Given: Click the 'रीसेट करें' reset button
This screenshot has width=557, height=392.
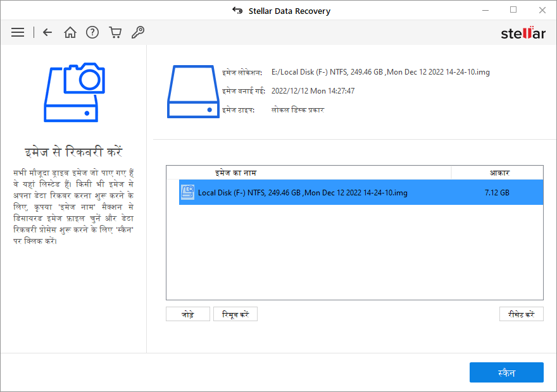Looking at the screenshot, I should click(x=521, y=314).
